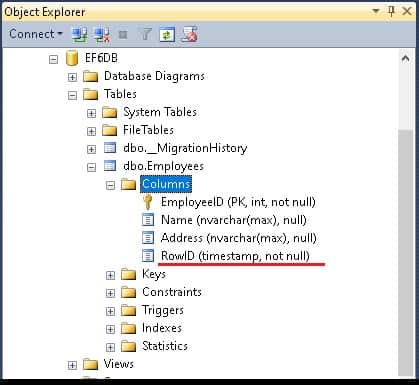This screenshot has height=385, width=419.
Task: Expand the Constraints folder
Action: [x=110, y=293]
